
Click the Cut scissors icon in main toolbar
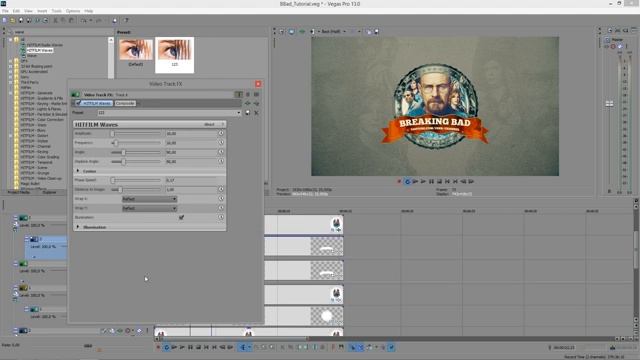pyautogui.click(x=56, y=20)
